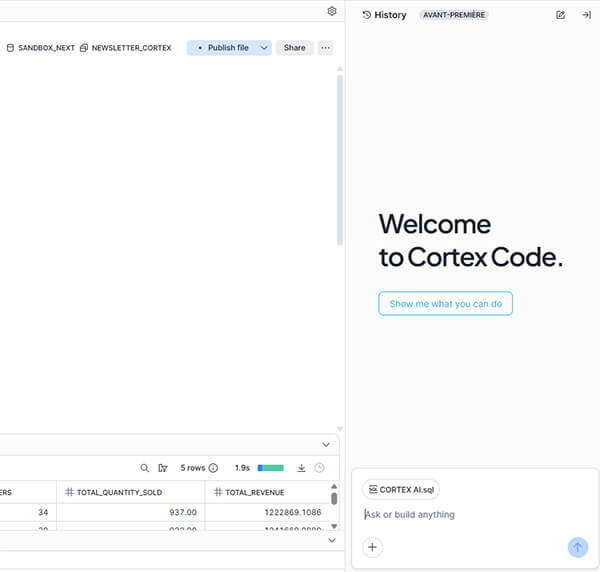The width and height of the screenshot is (600, 572).
Task: Show the row count info icon
Action: (x=213, y=468)
